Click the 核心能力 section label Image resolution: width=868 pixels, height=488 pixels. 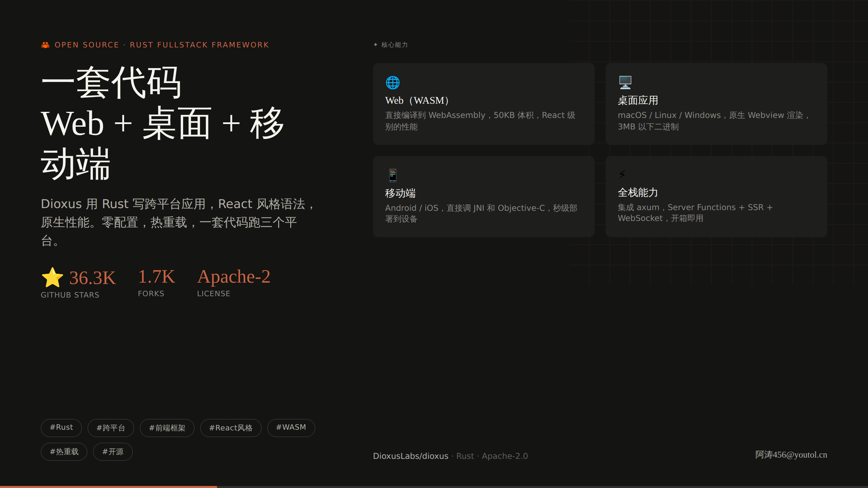click(x=394, y=45)
